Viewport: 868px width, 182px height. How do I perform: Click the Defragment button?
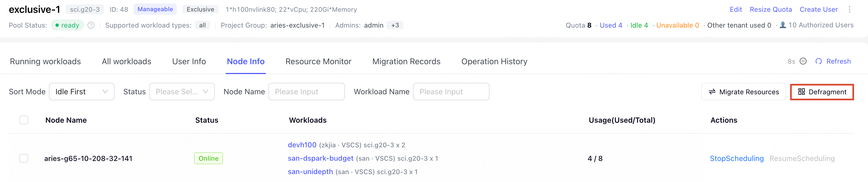[x=822, y=92]
